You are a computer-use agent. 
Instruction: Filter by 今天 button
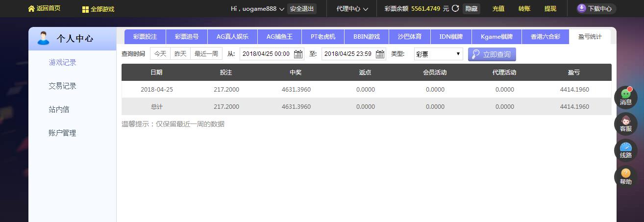[x=160, y=54]
